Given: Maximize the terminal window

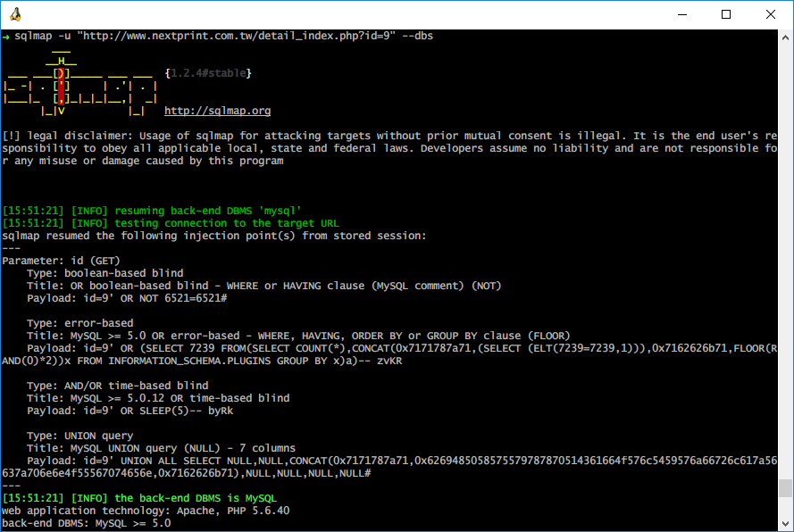Looking at the screenshot, I should point(725,14).
